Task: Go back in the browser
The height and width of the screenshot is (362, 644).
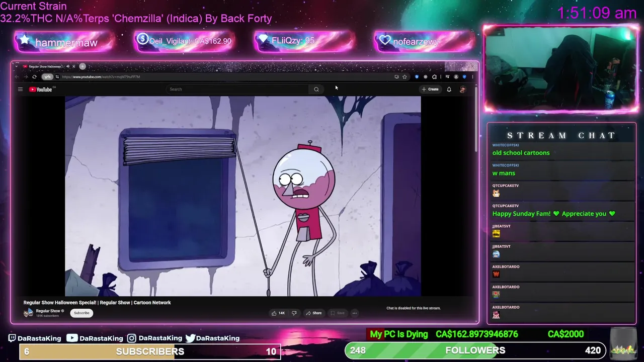Action: pos(17,77)
